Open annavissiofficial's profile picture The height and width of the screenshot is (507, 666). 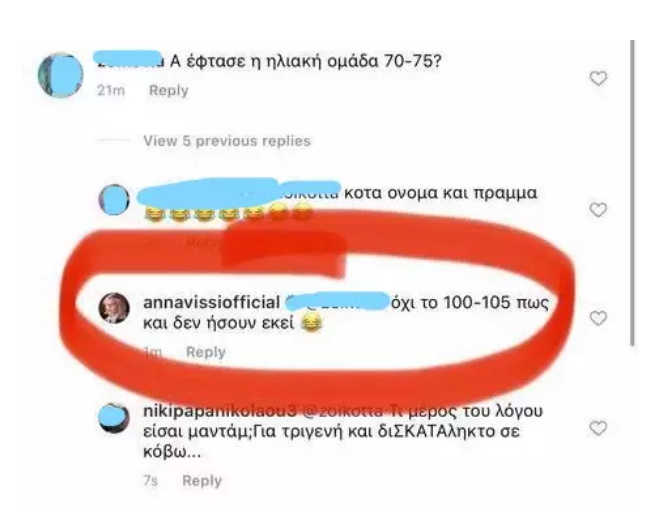click(x=114, y=308)
